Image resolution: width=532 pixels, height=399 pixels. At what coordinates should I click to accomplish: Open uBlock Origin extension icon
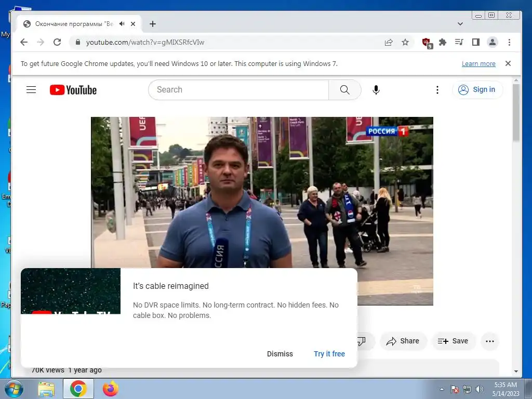[x=427, y=43]
